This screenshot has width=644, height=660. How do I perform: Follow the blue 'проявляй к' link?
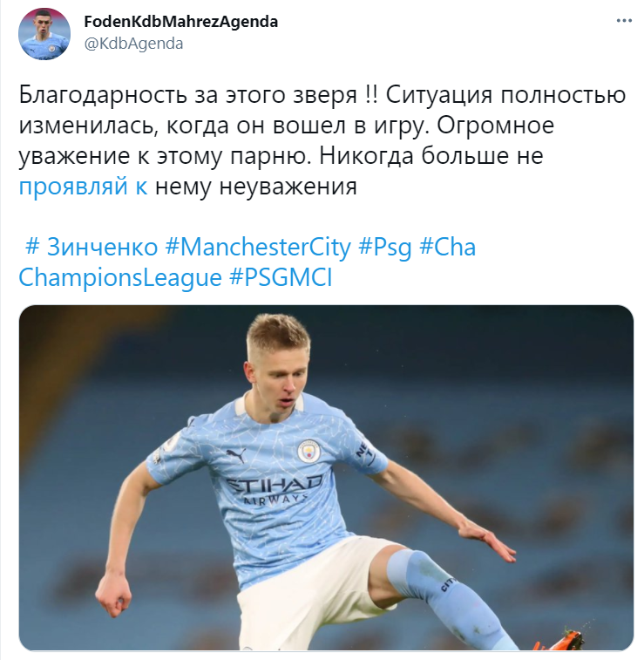[83, 186]
